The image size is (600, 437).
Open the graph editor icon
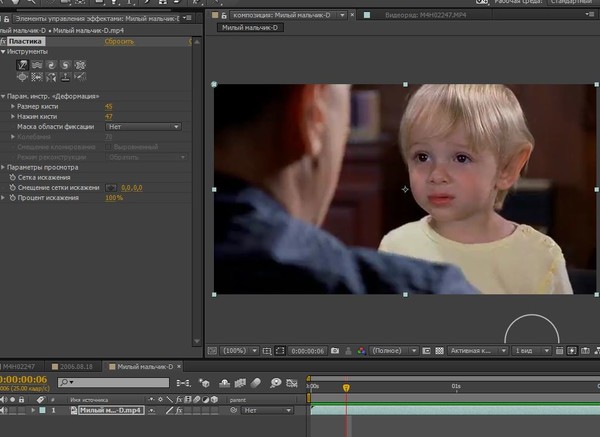tap(292, 383)
